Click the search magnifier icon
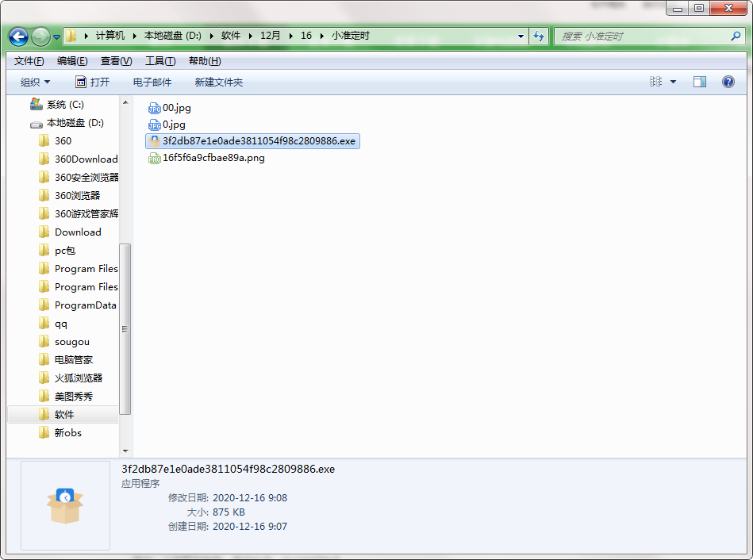Viewport: 753px width, 560px height. (736, 36)
